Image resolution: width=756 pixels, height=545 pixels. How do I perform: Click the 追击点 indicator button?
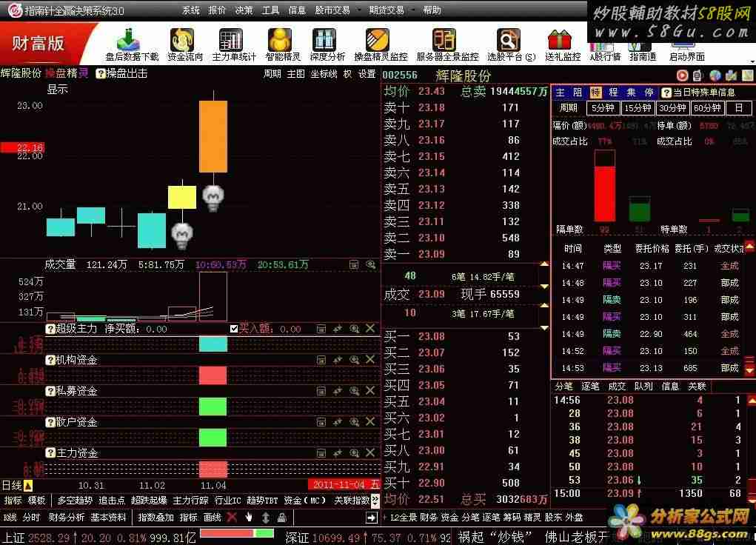[x=111, y=500]
